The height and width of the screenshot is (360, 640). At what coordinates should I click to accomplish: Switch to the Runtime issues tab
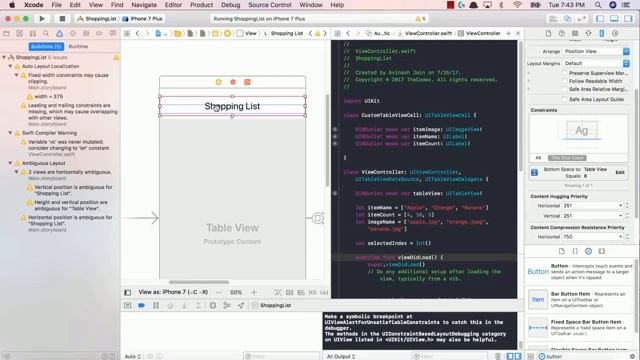click(78, 46)
